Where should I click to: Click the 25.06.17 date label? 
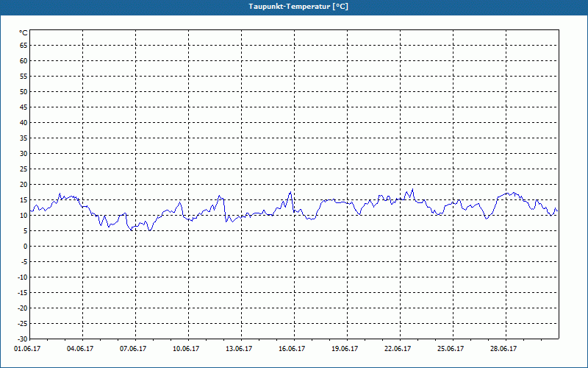[x=451, y=349]
